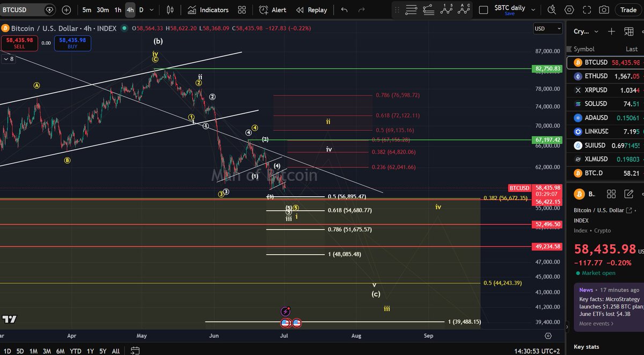The image size is (644, 355).
Task: Open the Indicators dialog
Action: (x=208, y=10)
